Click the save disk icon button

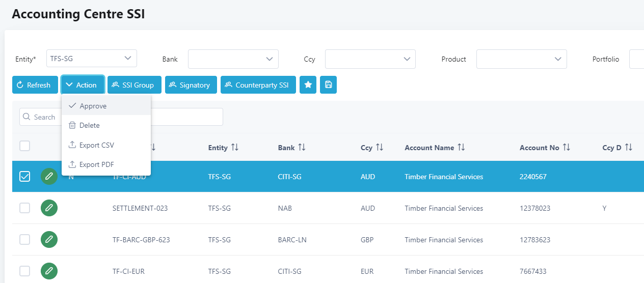tap(328, 85)
